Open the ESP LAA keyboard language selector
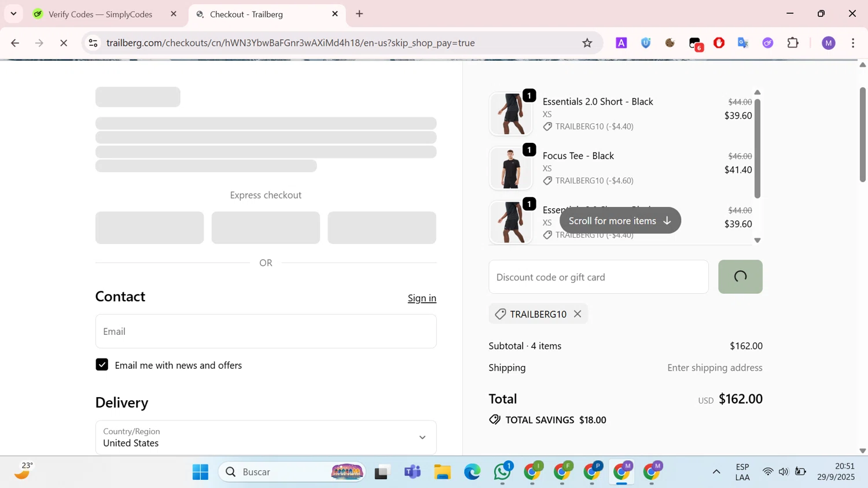Screen dimensions: 868x488 tap(742, 472)
